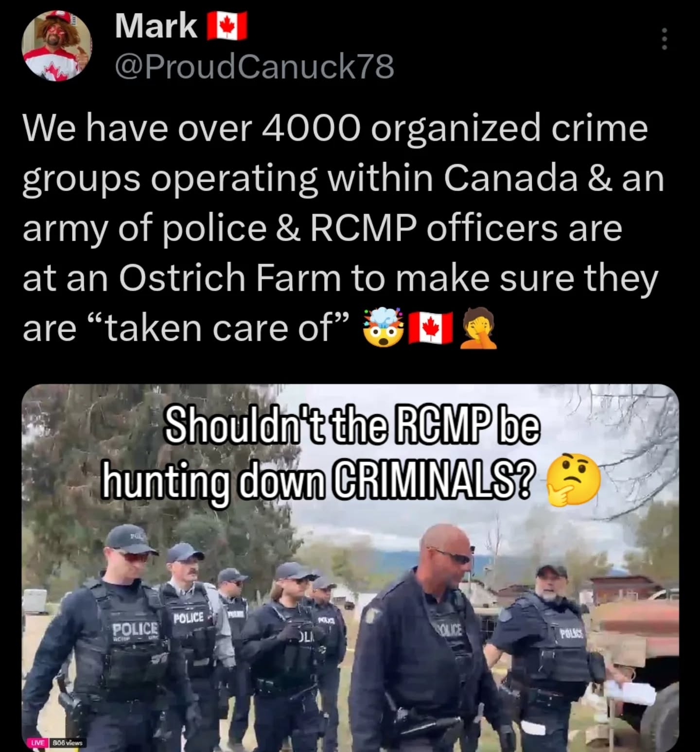Image resolution: width=700 pixels, height=752 pixels.
Task: Open Mark's profile picture avatar
Action: (57, 46)
